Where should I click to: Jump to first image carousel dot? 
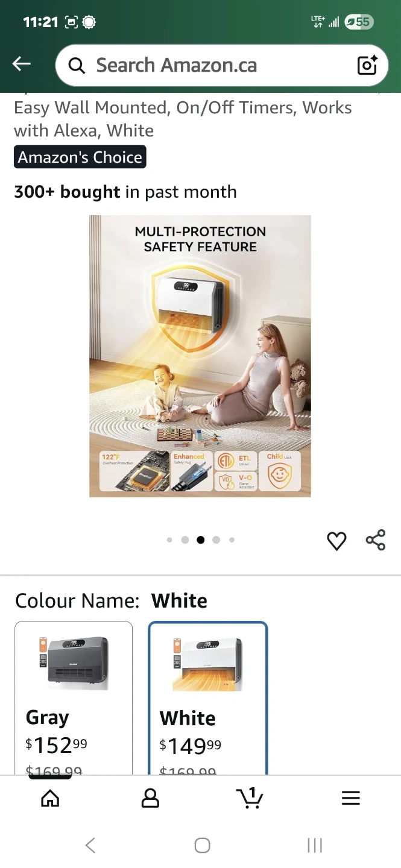point(169,540)
